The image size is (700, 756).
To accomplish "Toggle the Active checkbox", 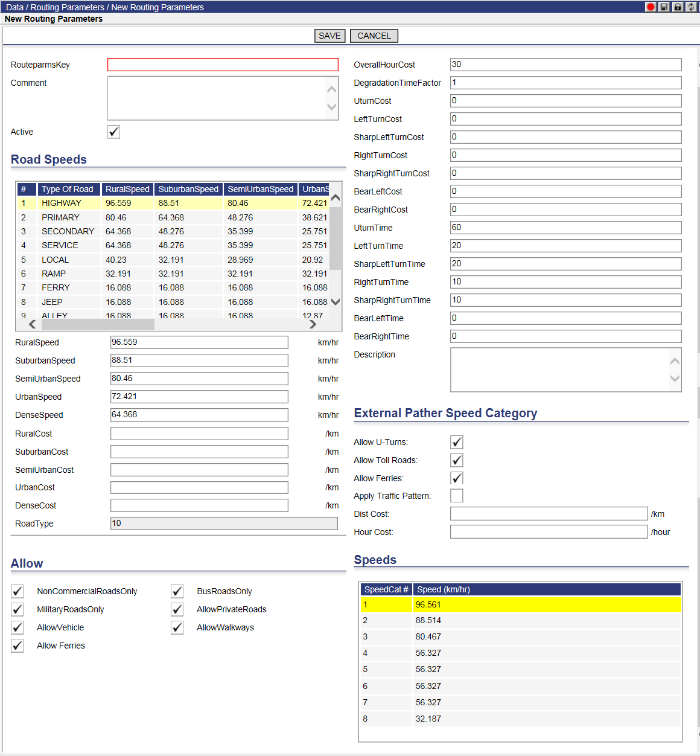I will tap(113, 132).
